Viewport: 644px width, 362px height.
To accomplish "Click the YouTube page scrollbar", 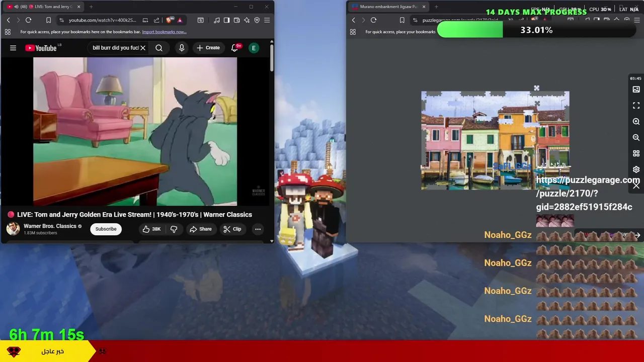I will click(272, 58).
